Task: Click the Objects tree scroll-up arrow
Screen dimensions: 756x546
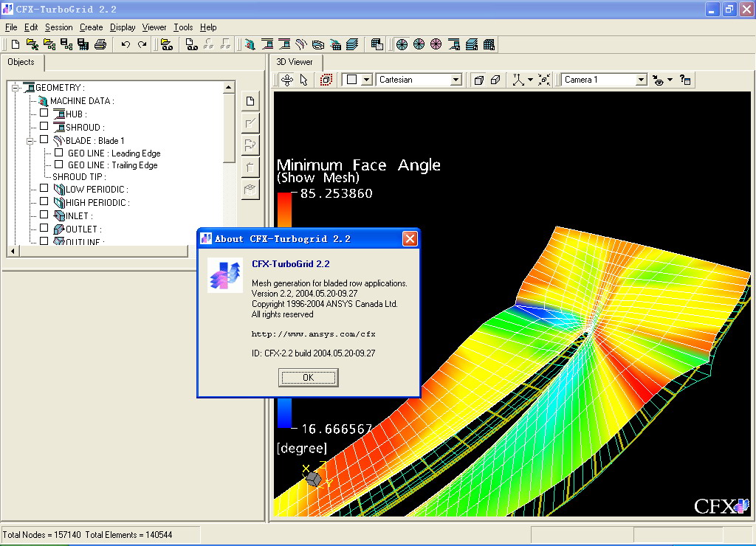Action: 229,87
